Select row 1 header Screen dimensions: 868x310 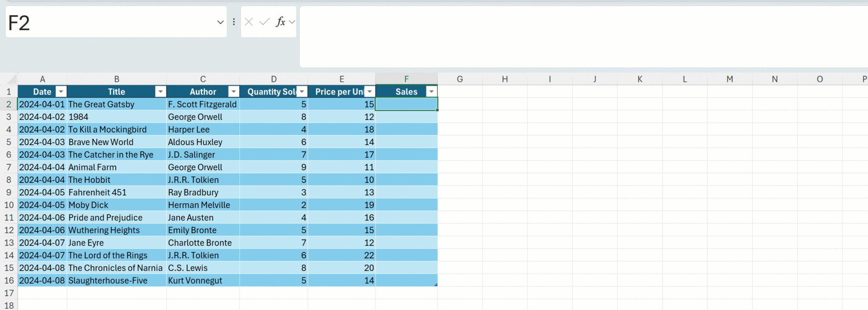(x=8, y=92)
